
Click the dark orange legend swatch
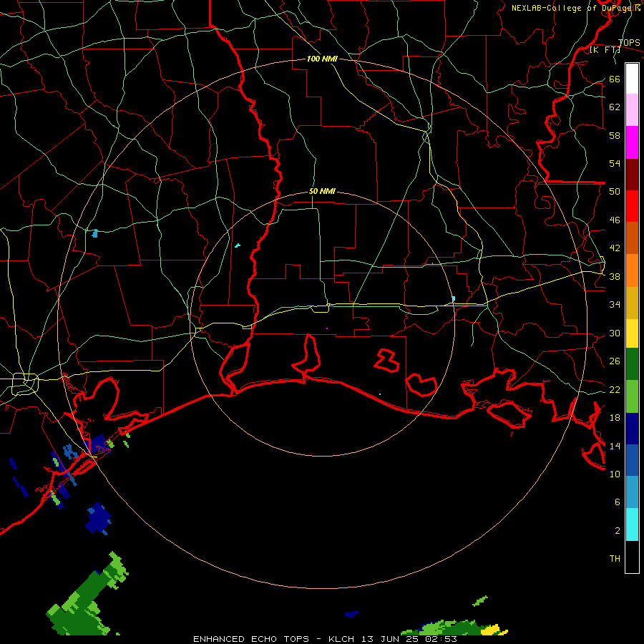(632, 238)
